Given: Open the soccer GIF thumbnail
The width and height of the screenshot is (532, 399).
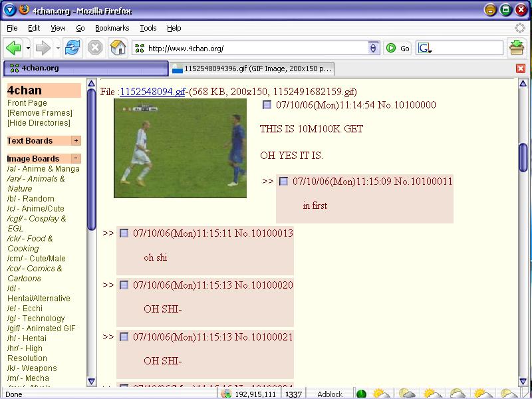Looking at the screenshot, I should [180, 148].
